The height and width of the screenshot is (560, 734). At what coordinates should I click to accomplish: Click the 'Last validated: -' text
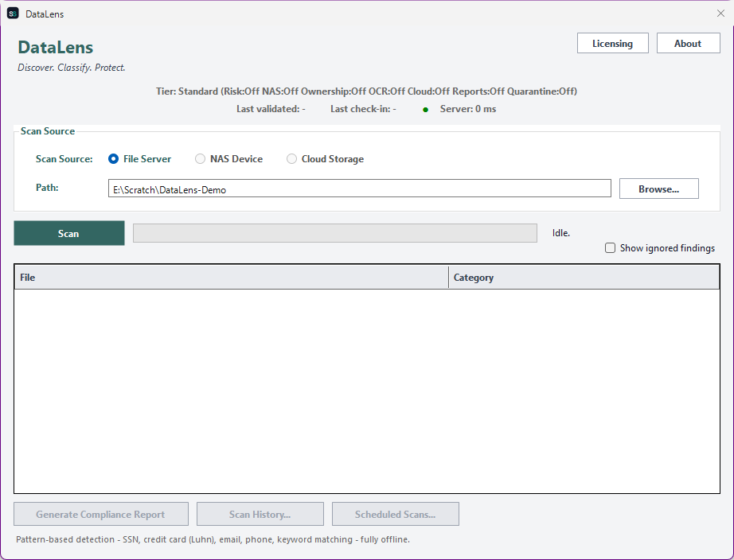click(x=271, y=109)
